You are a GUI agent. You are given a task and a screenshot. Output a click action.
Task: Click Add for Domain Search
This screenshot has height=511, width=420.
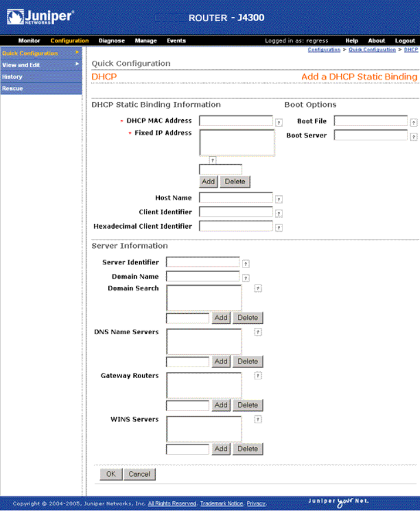click(x=221, y=318)
